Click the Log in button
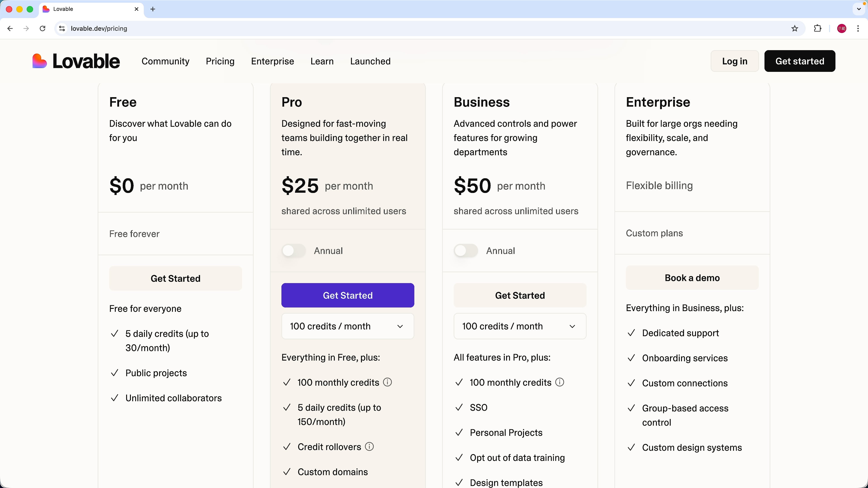This screenshot has height=488, width=868. [735, 61]
